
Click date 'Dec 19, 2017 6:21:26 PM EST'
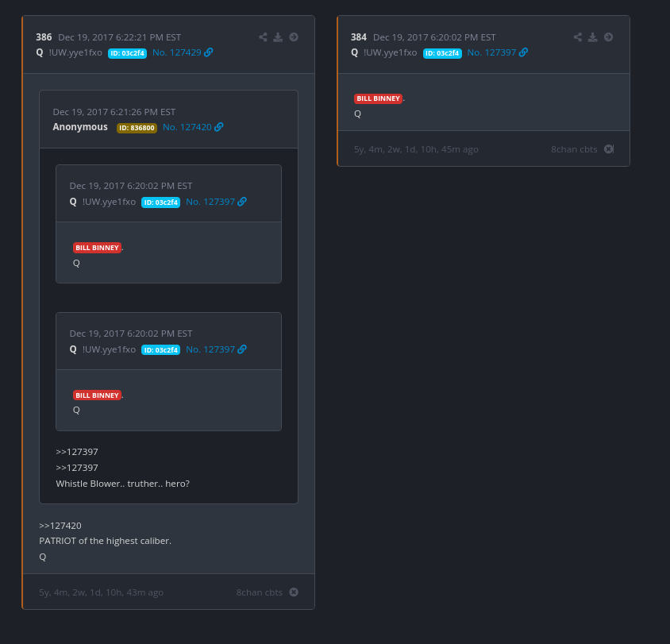114,112
